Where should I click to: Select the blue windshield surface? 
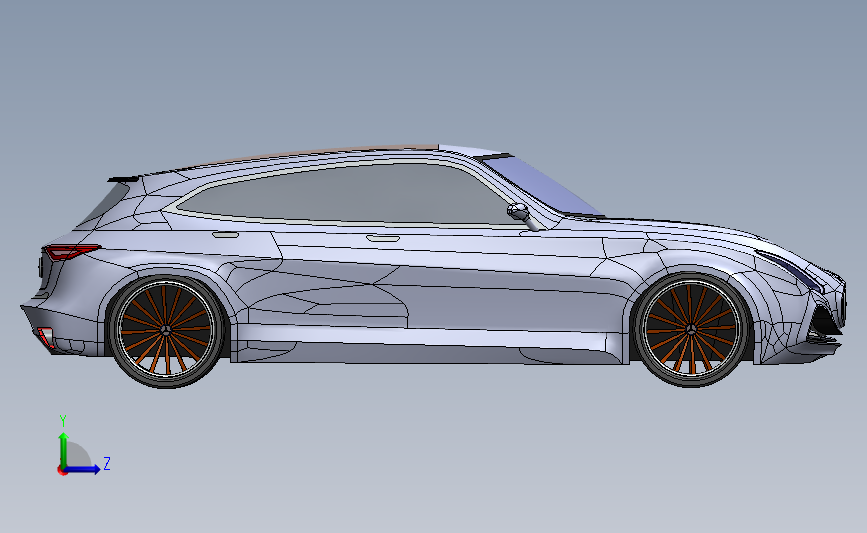tap(542, 185)
